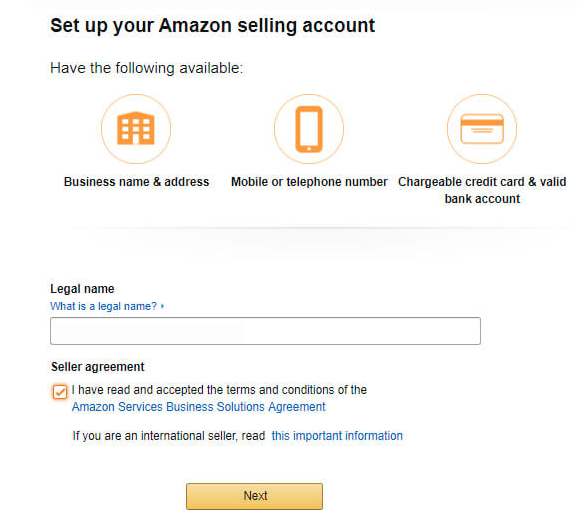Click the orange credit card icon
This screenshot has height=523, width=577.
click(x=482, y=128)
